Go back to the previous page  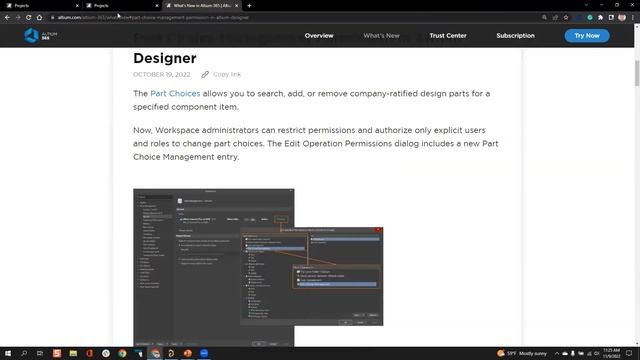click(x=7, y=18)
